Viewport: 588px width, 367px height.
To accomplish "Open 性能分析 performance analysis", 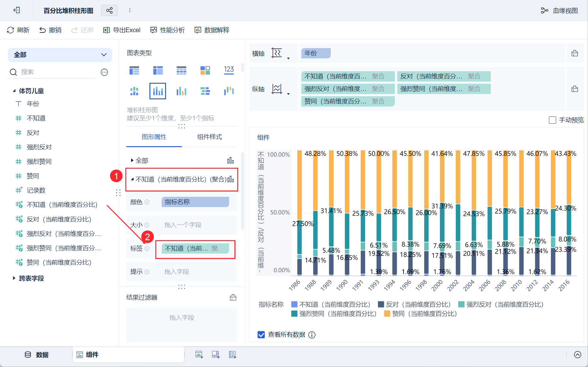I will click(168, 30).
